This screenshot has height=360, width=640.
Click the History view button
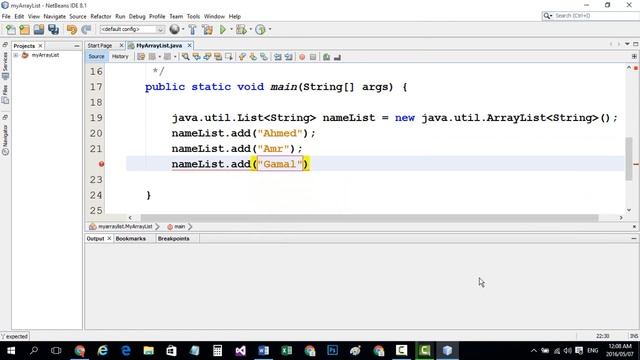click(x=120, y=57)
